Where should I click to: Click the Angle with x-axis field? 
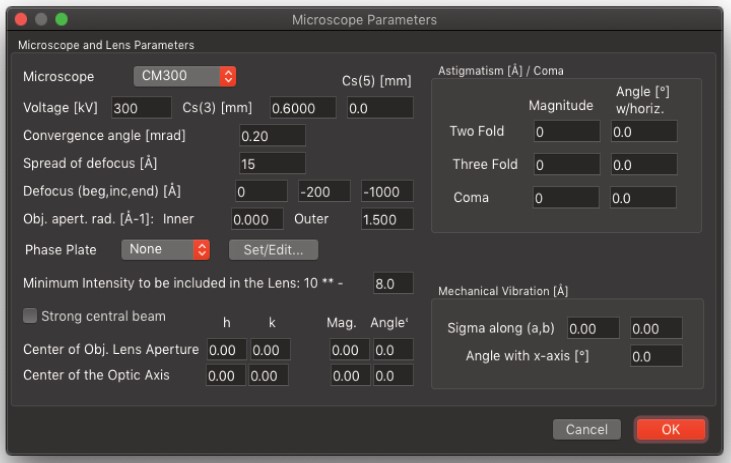pos(655,355)
